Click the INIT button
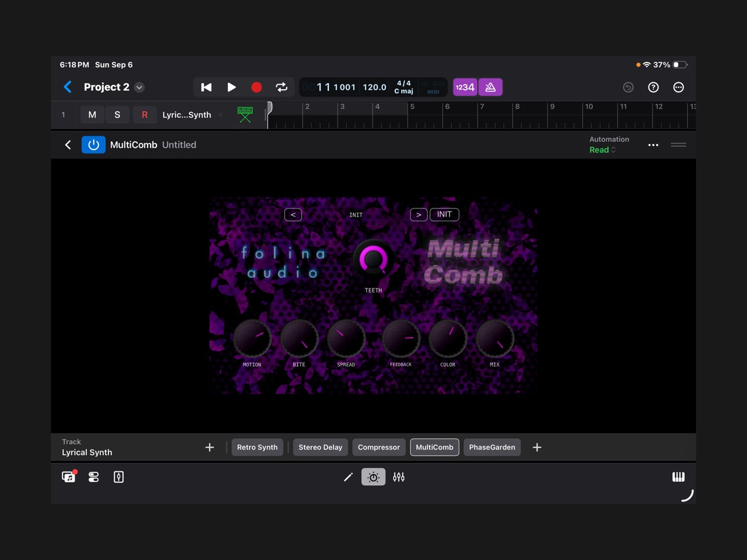 point(445,215)
